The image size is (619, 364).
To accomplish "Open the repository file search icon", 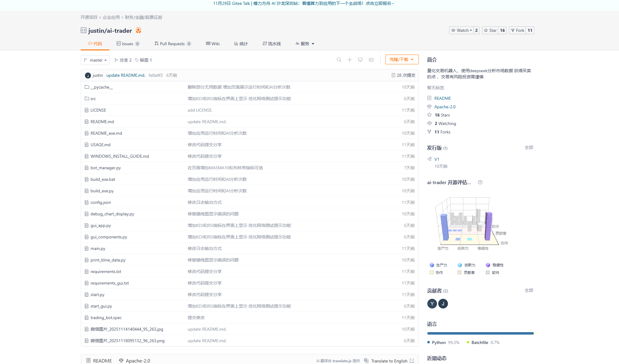I will click(x=339, y=60).
